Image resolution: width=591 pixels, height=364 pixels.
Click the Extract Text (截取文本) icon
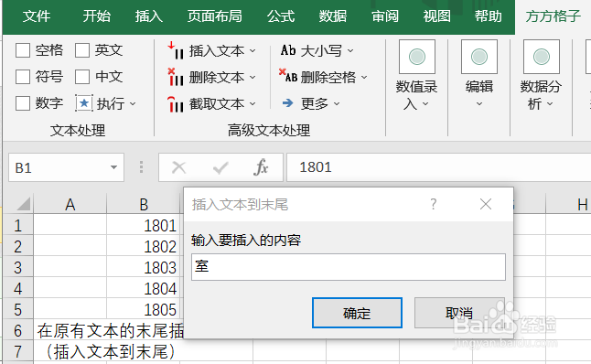(x=176, y=103)
